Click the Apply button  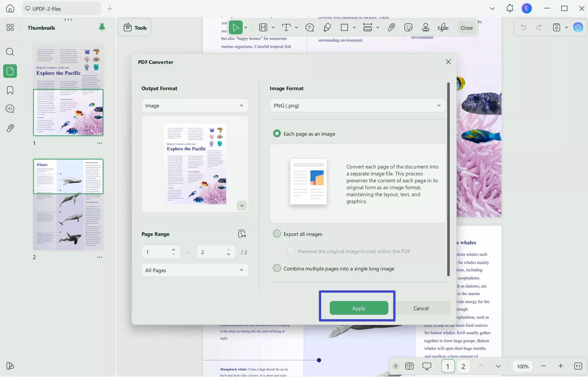pos(358,308)
